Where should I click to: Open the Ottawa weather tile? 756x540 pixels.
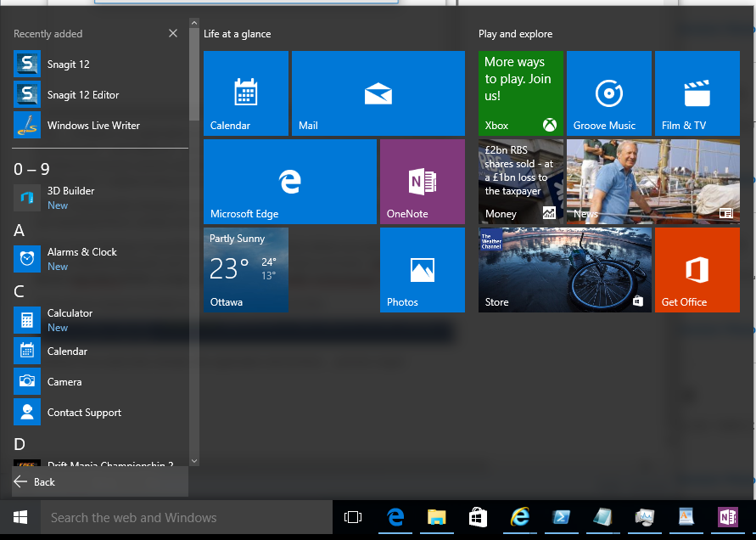click(x=245, y=270)
